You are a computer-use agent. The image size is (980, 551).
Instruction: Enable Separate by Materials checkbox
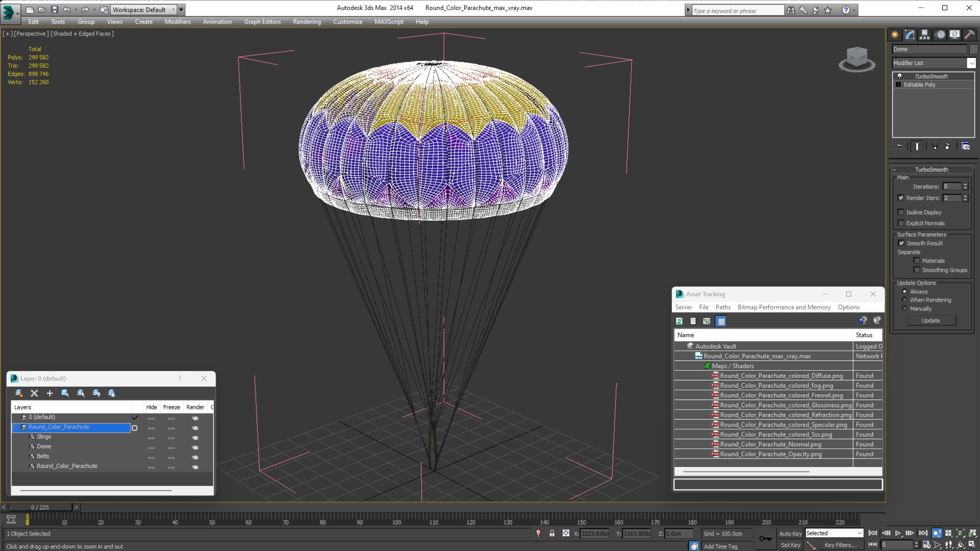point(917,261)
